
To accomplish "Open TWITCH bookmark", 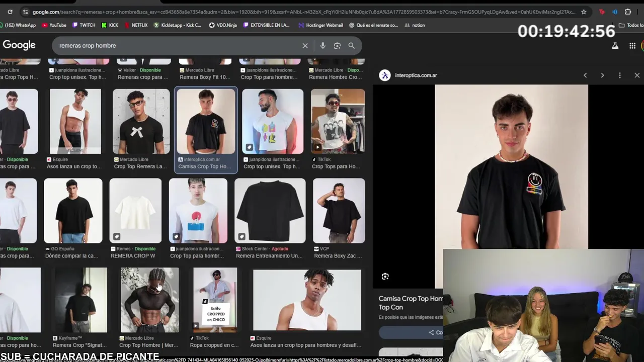I will pyautogui.click(x=84, y=25).
